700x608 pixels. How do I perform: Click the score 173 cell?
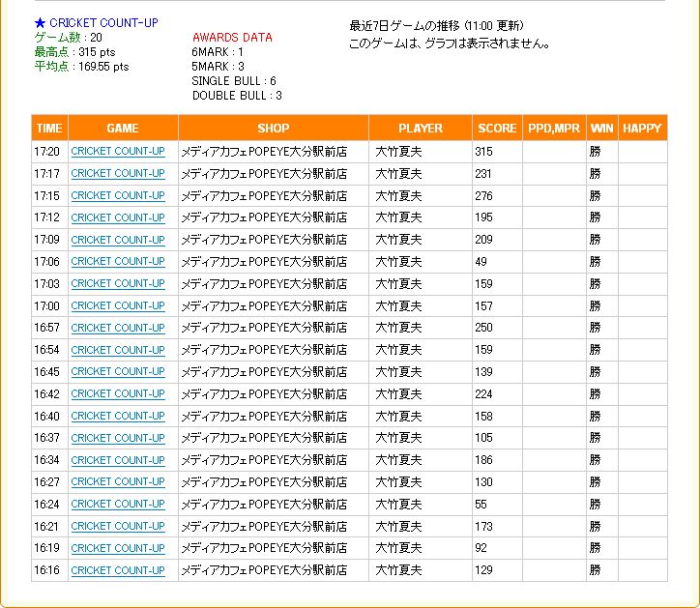[497, 526]
